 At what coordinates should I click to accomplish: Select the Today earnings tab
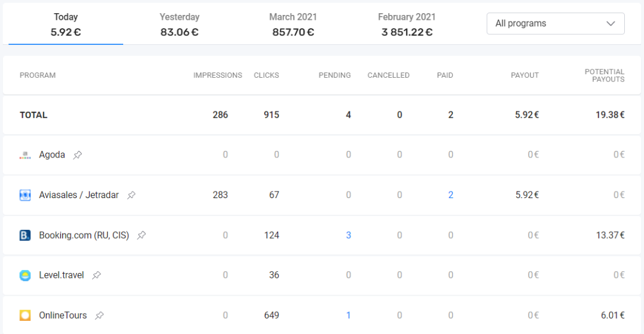(66, 25)
